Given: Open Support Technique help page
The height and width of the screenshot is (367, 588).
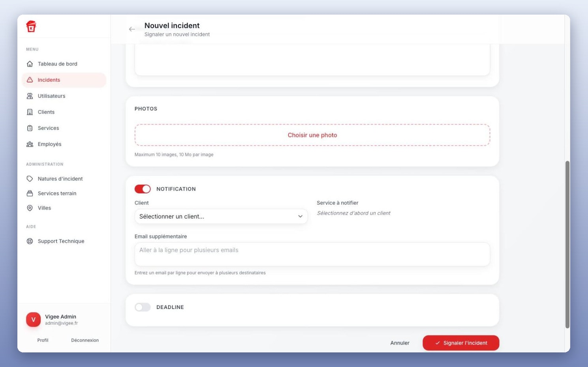Looking at the screenshot, I should pos(64,241).
